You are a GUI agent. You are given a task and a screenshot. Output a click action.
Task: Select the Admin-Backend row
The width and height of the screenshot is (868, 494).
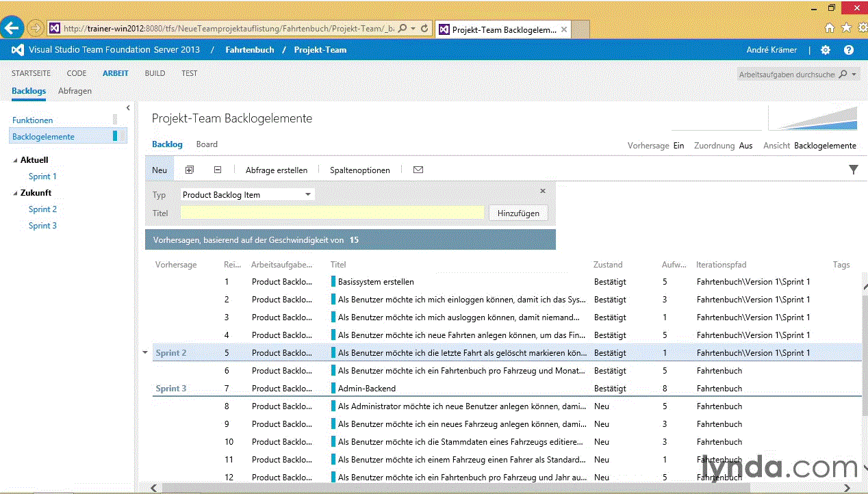[505, 388]
